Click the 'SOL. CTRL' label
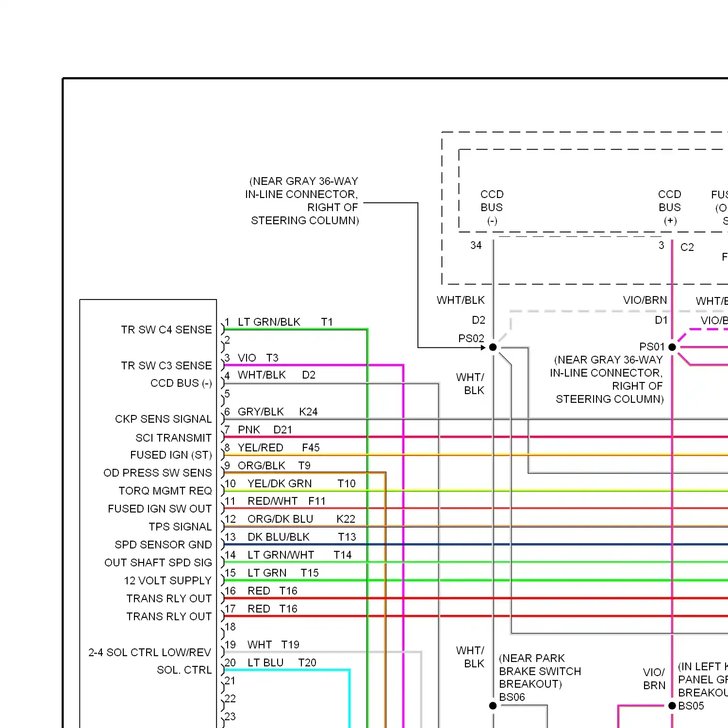This screenshot has height=728, width=728. pos(184,670)
